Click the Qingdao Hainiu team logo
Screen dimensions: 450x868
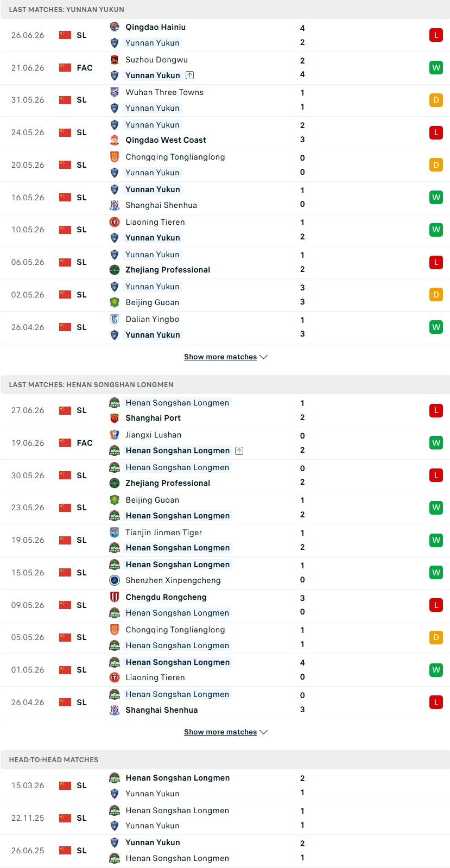[115, 27]
